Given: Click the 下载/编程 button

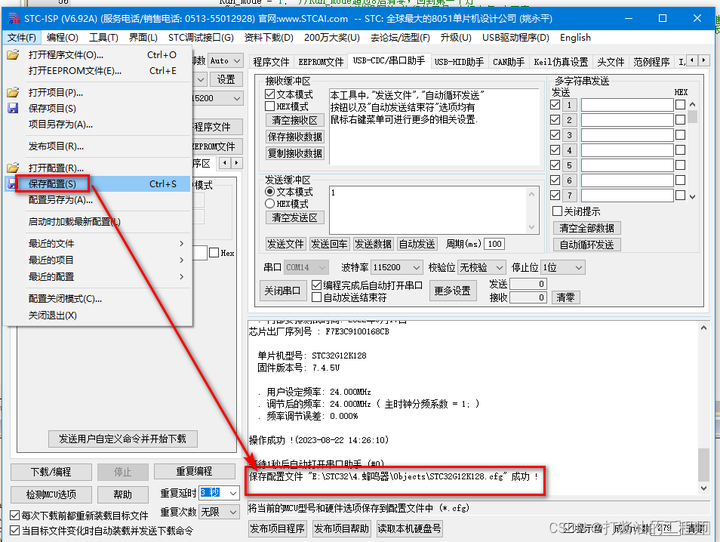Looking at the screenshot, I should pyautogui.click(x=51, y=472).
